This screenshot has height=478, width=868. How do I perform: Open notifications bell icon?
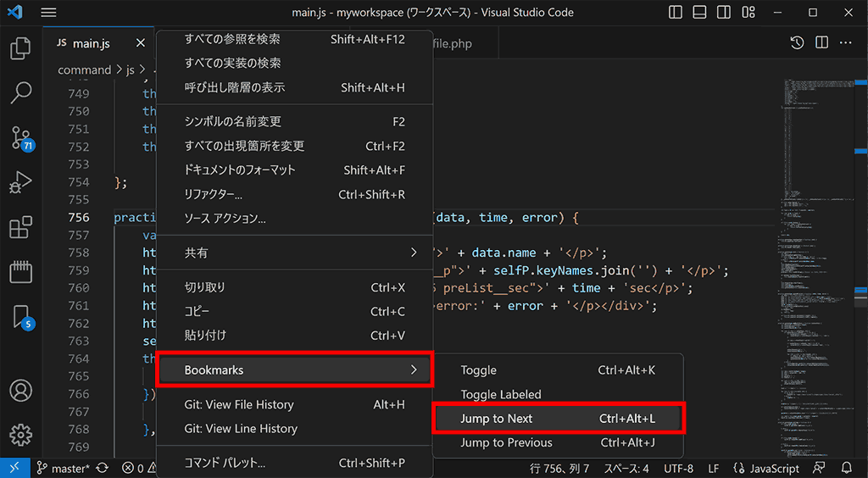847,469
